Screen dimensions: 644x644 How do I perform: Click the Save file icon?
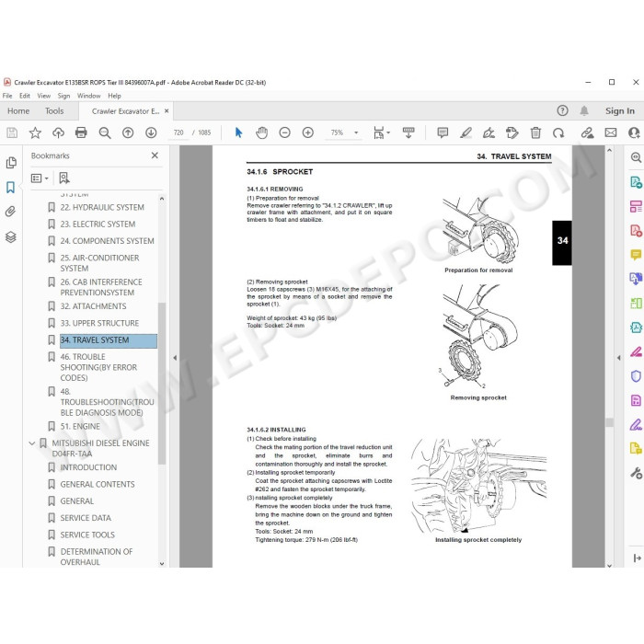(12, 132)
